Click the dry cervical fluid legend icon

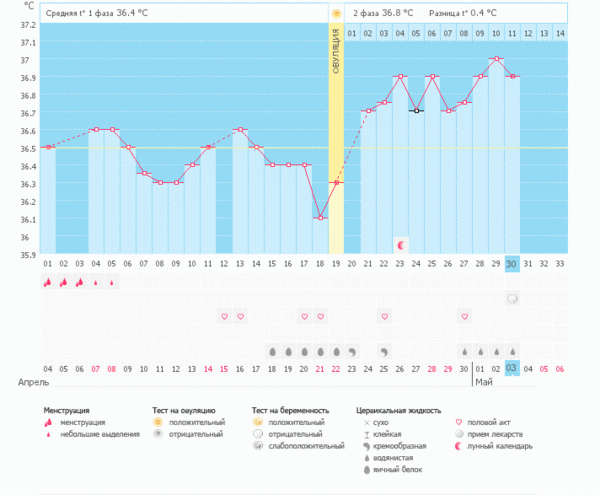click(x=363, y=423)
